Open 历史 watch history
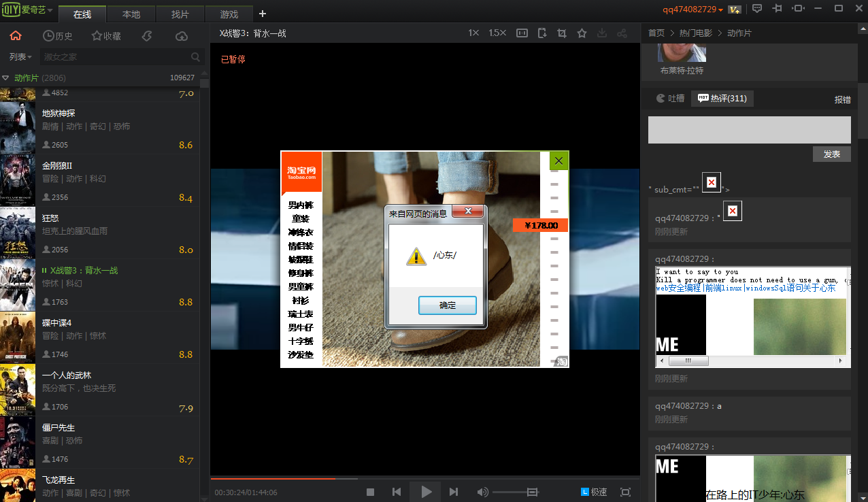868x502 pixels. pyautogui.click(x=58, y=36)
